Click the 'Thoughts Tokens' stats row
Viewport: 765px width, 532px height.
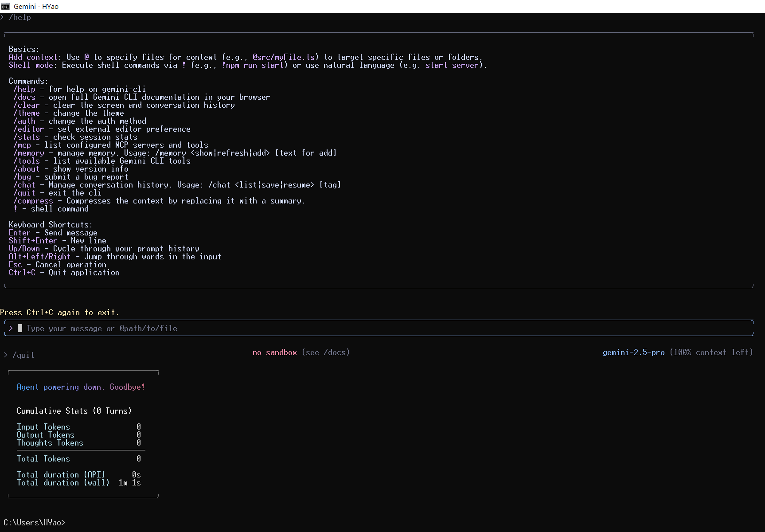tap(79, 443)
